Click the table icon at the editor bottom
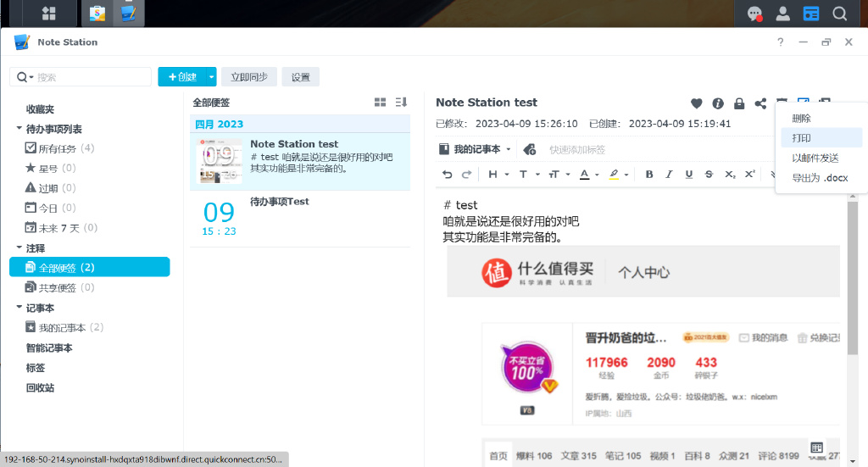868x467 pixels. tap(816, 447)
